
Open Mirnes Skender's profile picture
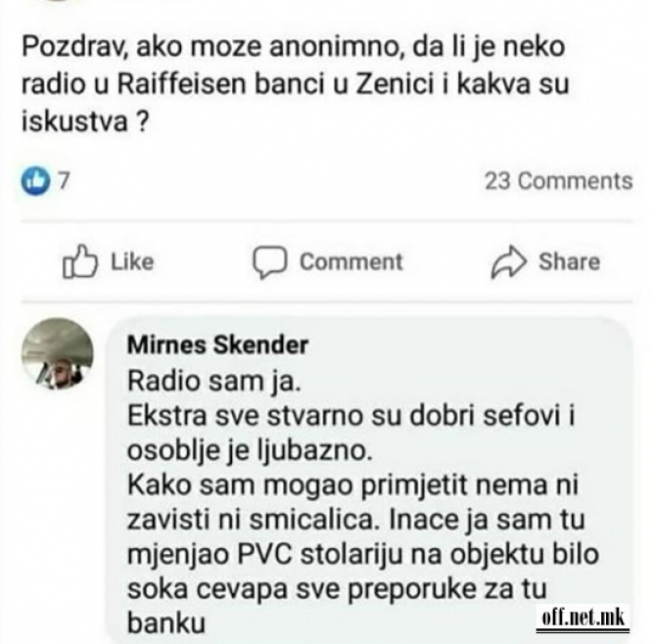click(58, 353)
